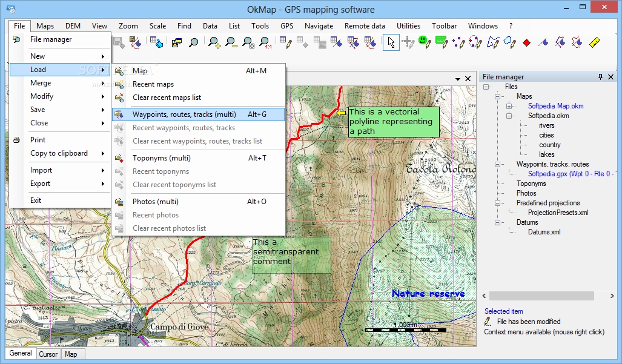Viewport: 622px width, 364px height.
Task: Click the red track with flag icon
Action: pos(577,42)
